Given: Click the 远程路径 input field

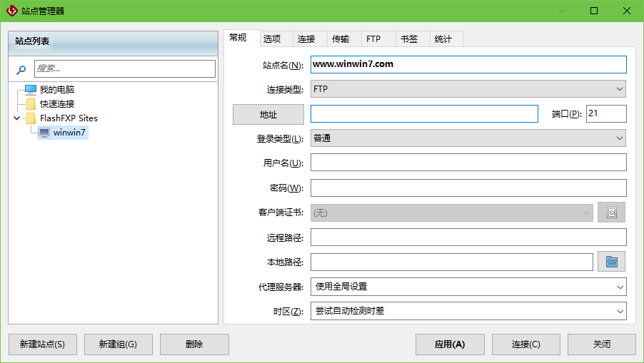Looking at the screenshot, I should [468, 237].
